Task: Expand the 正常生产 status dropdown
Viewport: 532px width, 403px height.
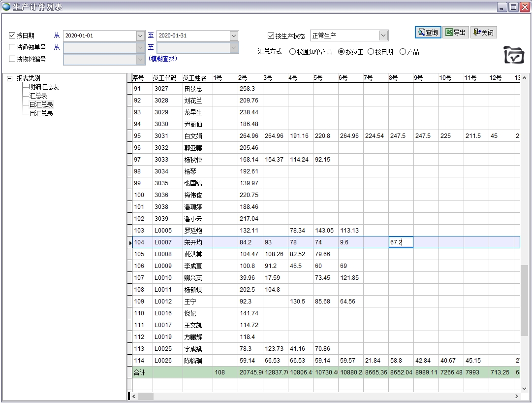Action: 383,35
